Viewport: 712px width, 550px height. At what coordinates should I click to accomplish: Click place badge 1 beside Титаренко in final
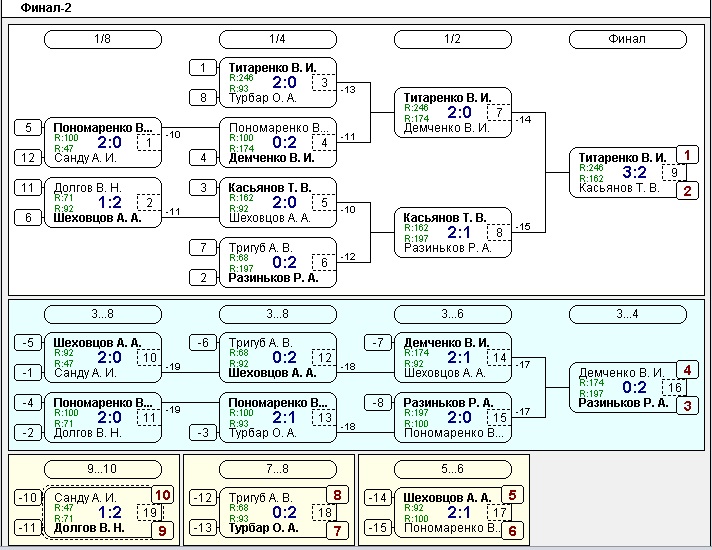click(687, 155)
